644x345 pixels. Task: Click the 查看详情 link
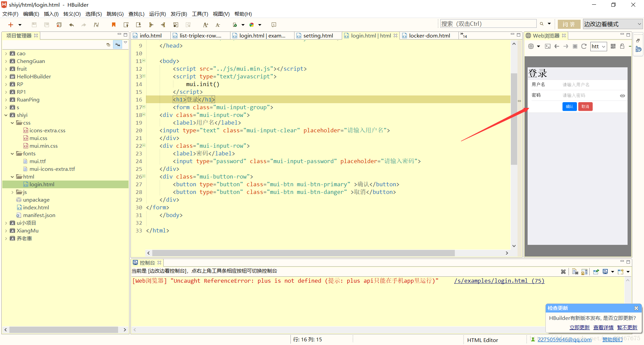[x=603, y=328]
